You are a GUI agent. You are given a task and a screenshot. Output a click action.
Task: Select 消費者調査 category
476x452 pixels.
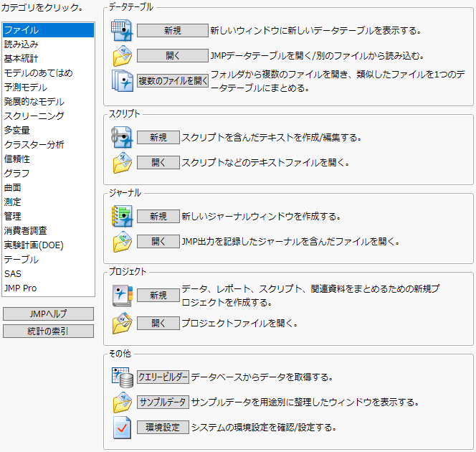click(48, 231)
